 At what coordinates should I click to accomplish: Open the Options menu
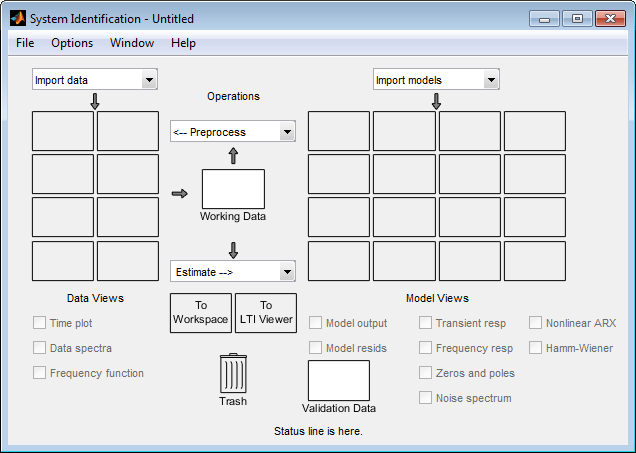tap(72, 43)
